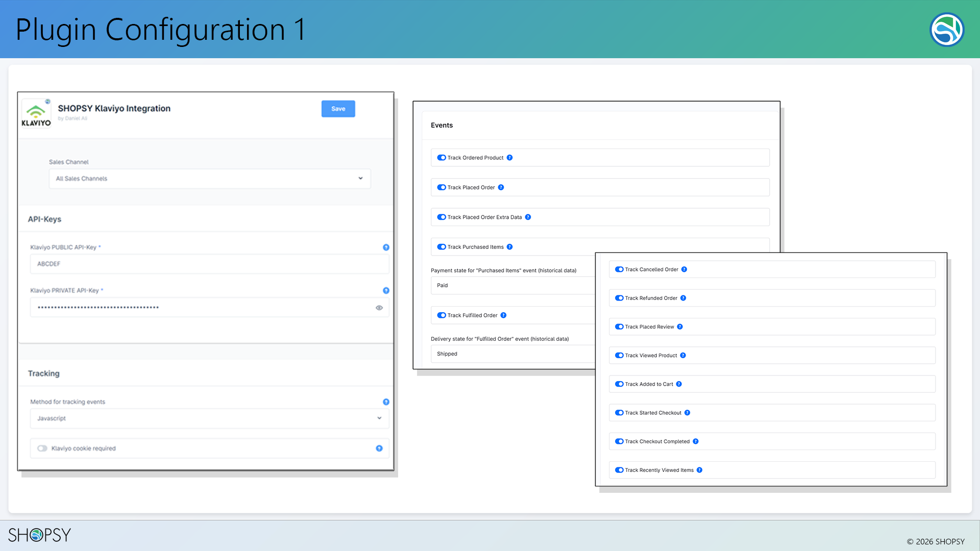Show help for Track Started Checkout
Screen dimensions: 980x551
(x=687, y=413)
